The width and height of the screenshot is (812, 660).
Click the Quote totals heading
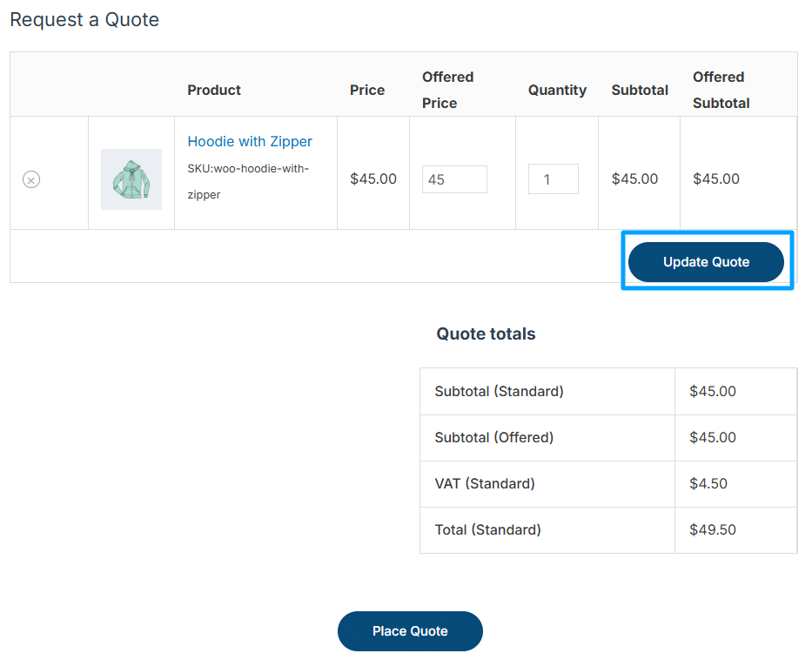(x=486, y=333)
